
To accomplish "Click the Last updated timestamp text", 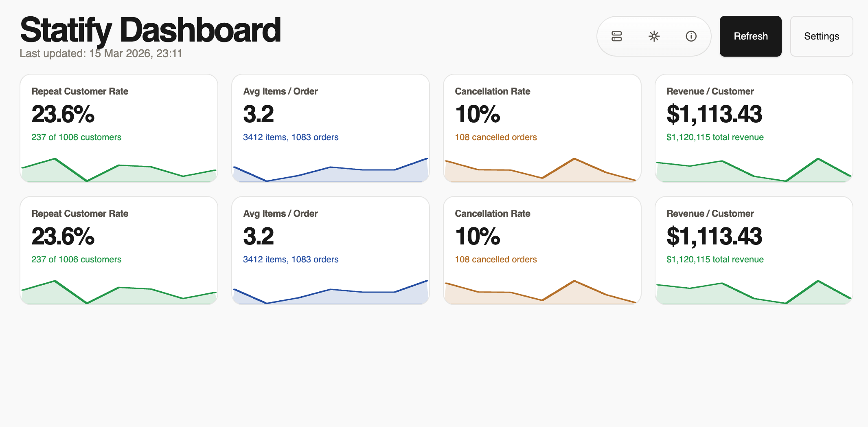I will [101, 53].
